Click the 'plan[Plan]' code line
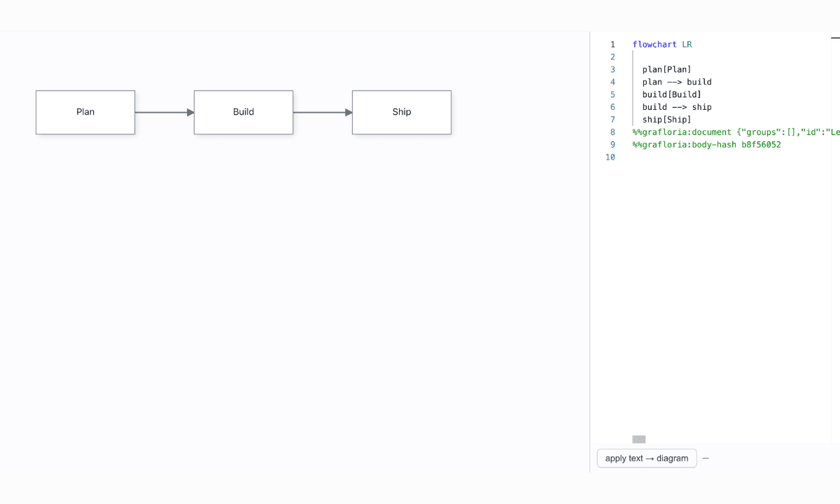This screenshot has width=840, height=504. coord(666,69)
